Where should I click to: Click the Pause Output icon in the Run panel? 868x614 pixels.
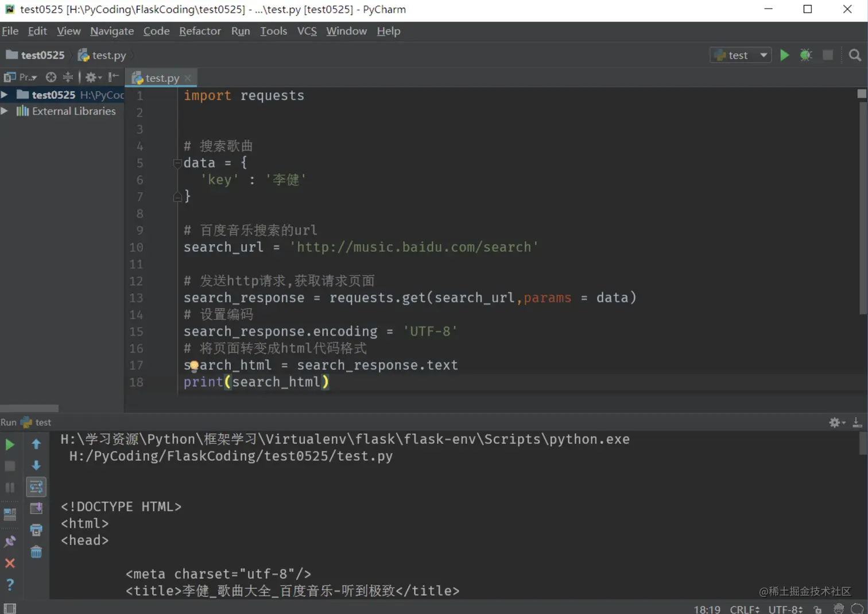(10, 488)
